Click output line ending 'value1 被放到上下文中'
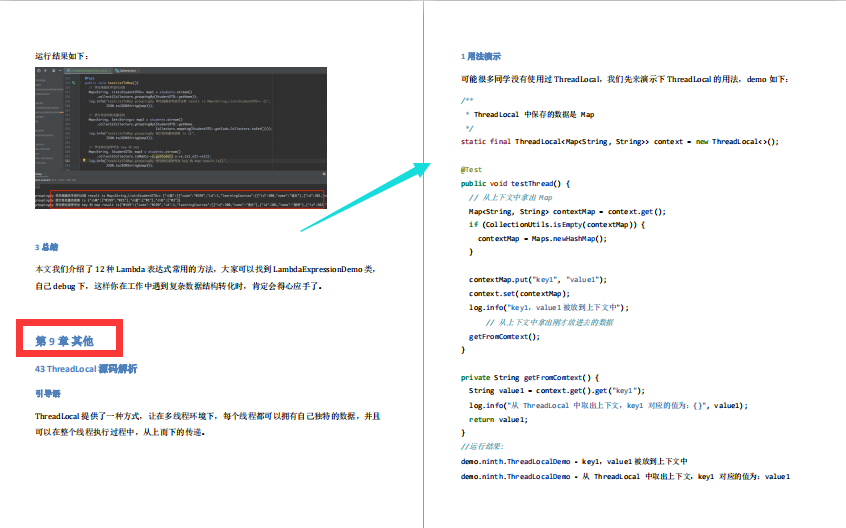 (574, 462)
